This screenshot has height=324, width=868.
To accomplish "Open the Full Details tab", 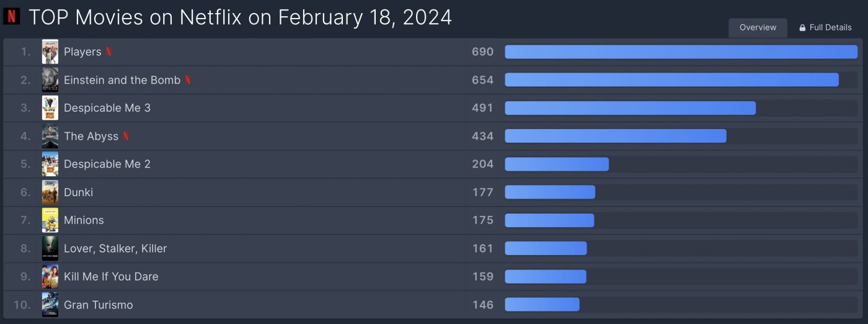I will 825,28.
